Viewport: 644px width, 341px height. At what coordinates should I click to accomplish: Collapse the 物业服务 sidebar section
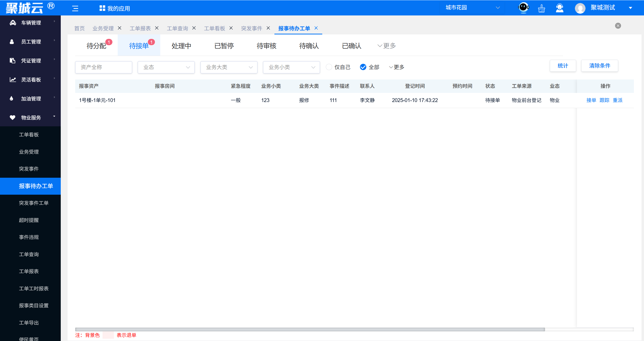click(x=30, y=117)
